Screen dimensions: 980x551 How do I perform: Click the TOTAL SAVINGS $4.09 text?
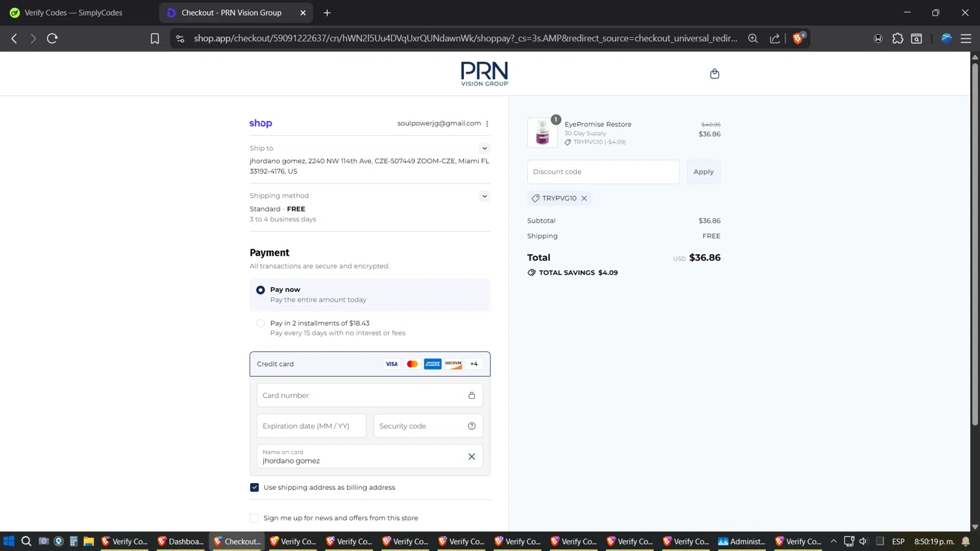point(578,273)
